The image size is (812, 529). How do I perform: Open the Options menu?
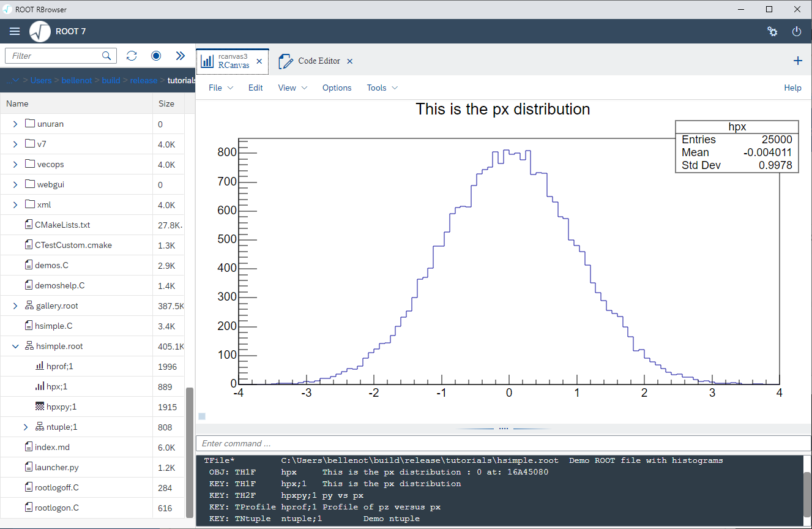[337, 88]
